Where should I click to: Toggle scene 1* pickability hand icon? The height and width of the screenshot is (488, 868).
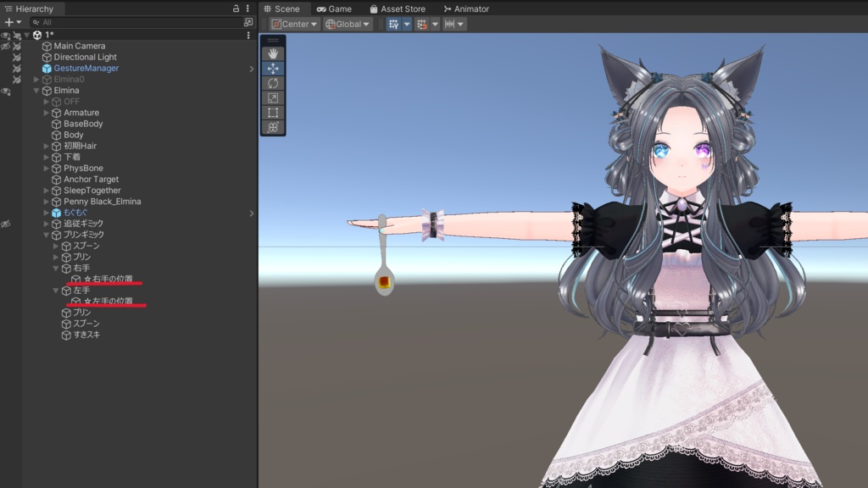[x=17, y=36]
